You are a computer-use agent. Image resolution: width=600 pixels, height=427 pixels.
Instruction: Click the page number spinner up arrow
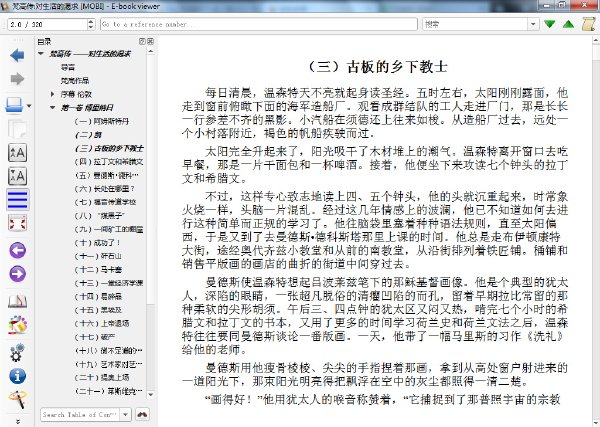point(91,21)
